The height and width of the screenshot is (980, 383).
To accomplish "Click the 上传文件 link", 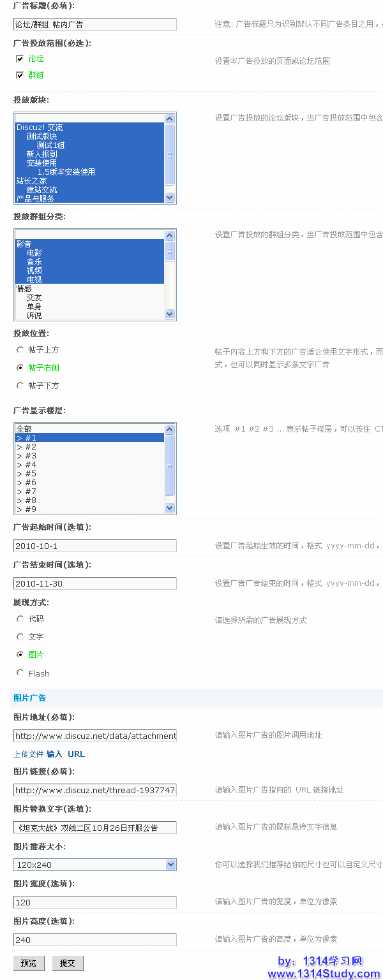I will tap(29, 754).
